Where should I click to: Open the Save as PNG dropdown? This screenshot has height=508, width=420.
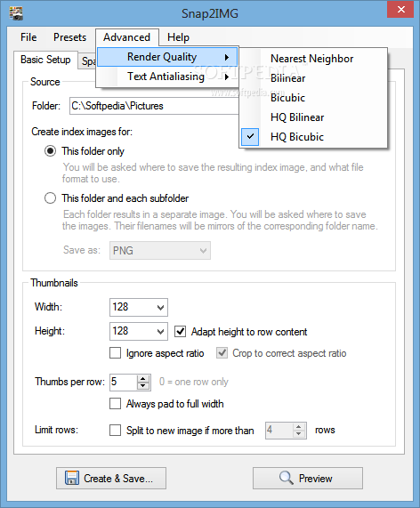coord(160,250)
